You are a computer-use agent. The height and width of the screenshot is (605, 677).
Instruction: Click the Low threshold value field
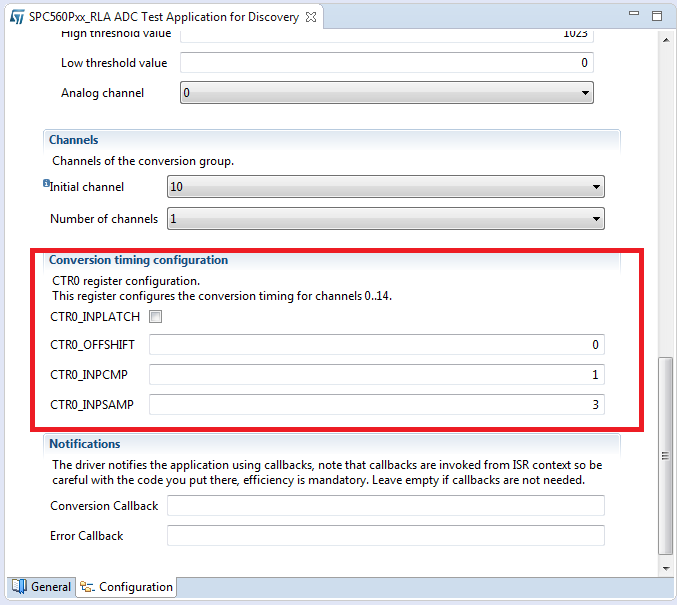tap(387, 63)
